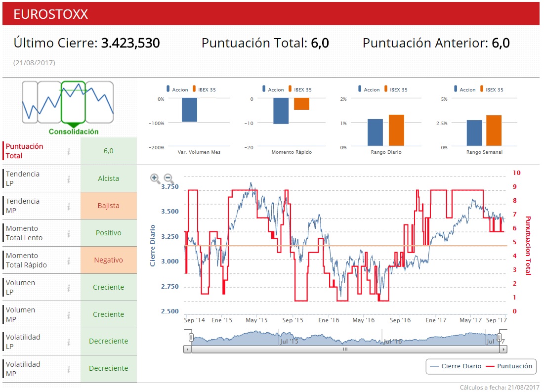Viewport: 544px width, 392px height.
Task: Click the Puntuación Total: 6,0 header text
Action: [x=265, y=43]
